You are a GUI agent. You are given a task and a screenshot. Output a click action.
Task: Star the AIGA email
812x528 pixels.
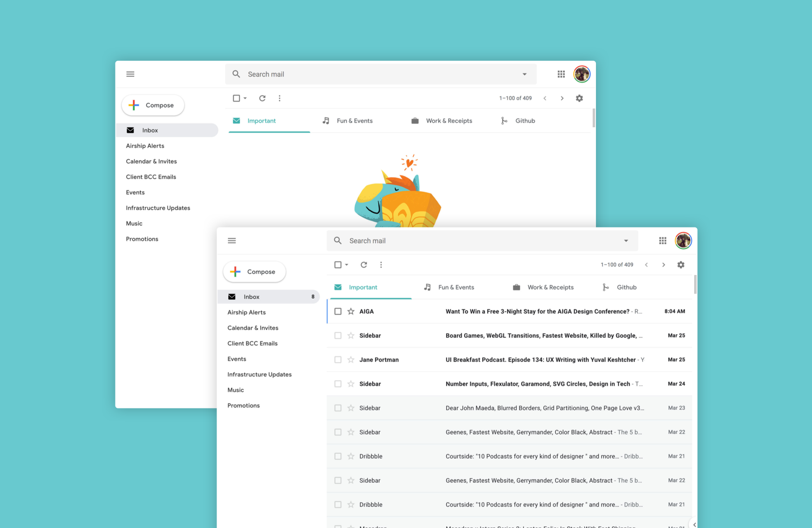[351, 311]
